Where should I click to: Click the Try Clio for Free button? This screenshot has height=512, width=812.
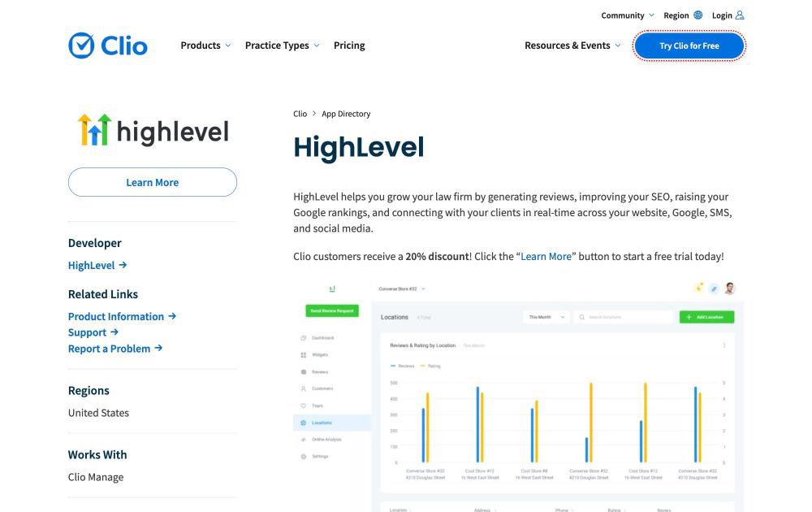(x=689, y=46)
